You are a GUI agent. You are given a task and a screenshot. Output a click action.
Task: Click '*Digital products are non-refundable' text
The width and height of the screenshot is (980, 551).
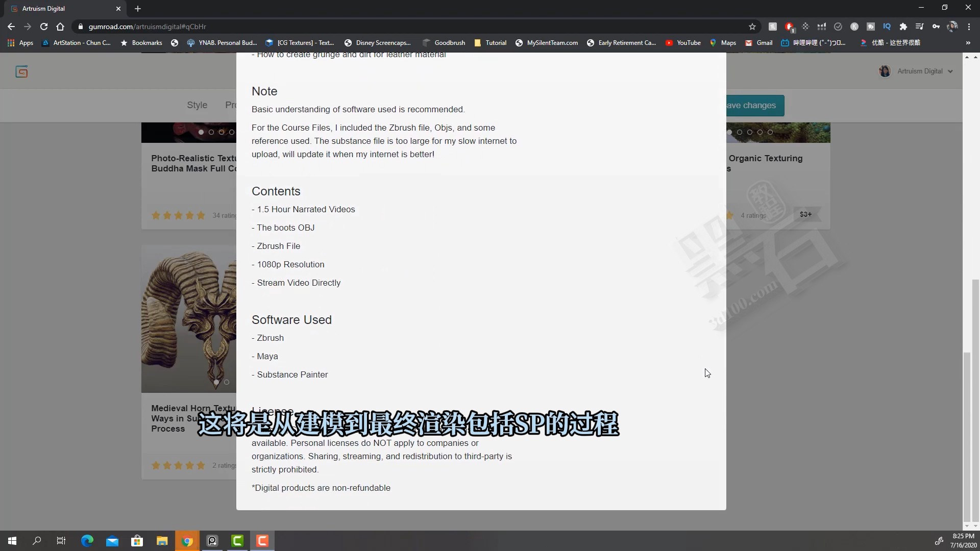click(321, 488)
